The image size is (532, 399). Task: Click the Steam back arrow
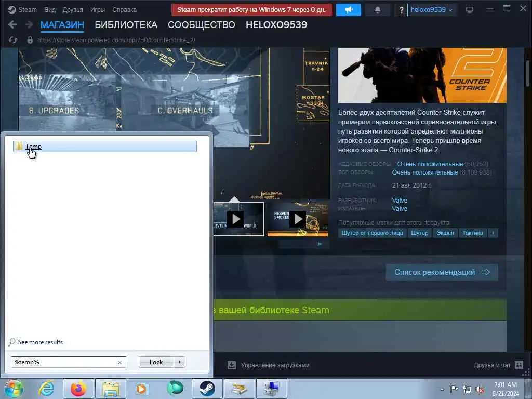click(x=12, y=25)
